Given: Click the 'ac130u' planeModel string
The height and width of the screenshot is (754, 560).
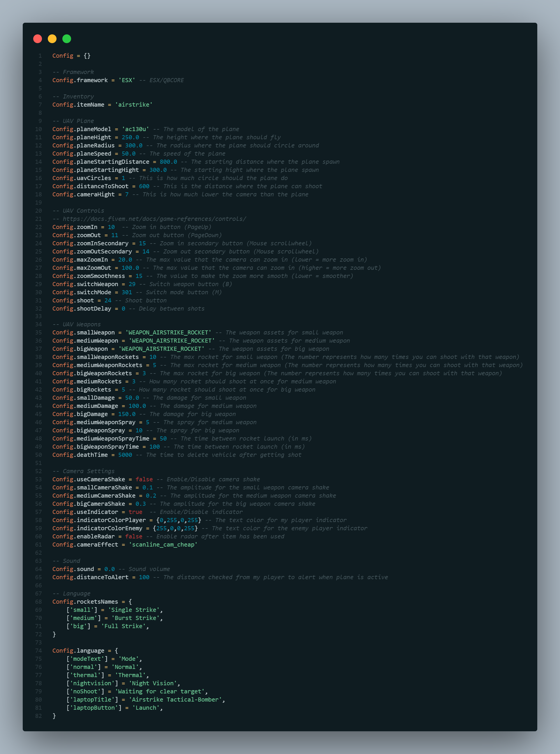Looking at the screenshot, I should point(135,129).
